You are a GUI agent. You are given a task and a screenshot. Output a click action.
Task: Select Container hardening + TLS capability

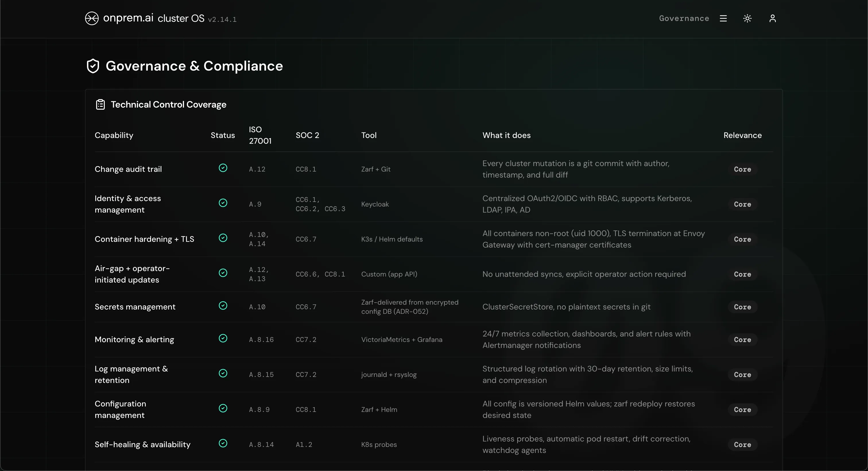point(144,239)
